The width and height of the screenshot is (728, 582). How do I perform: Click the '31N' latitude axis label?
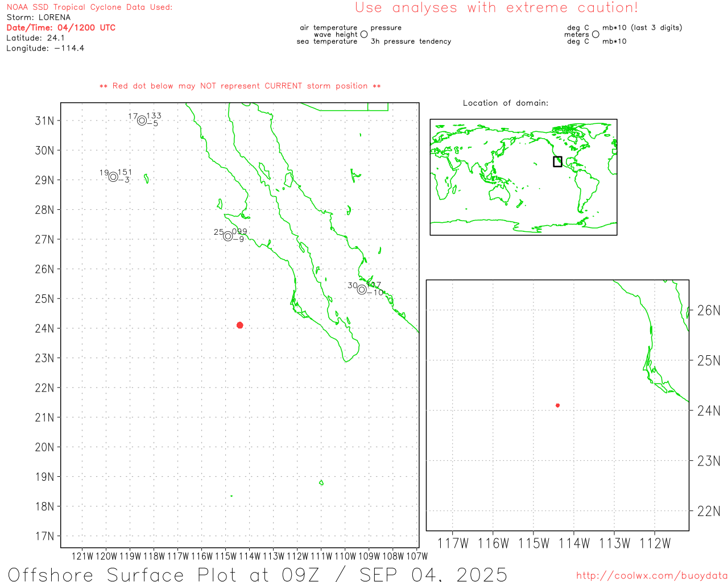(44, 120)
